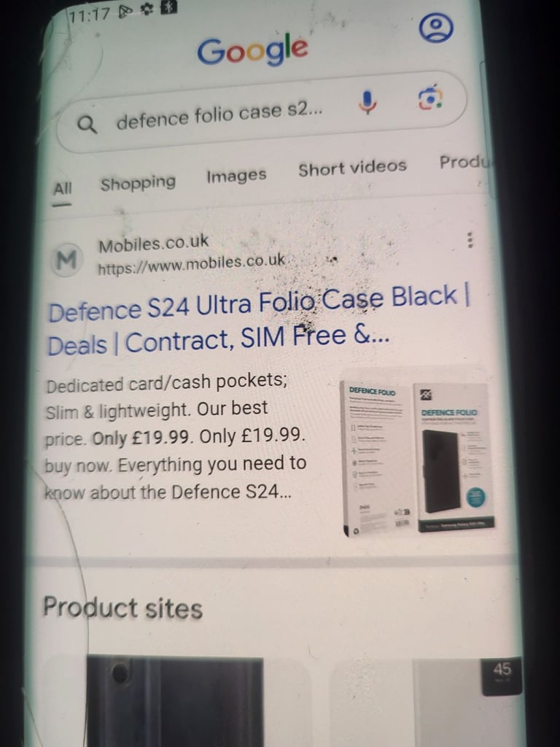Open the Defence Folio packaging thumbnail
Viewport: 560px width, 747px height.
point(418,457)
